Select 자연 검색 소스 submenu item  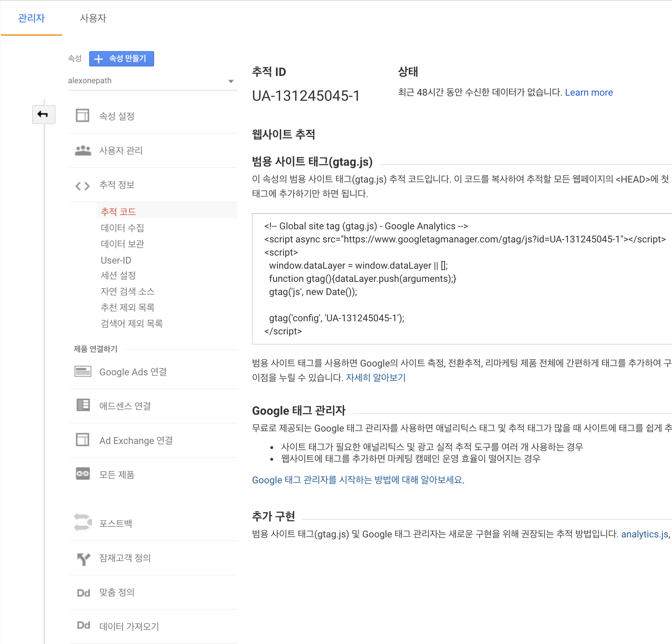pos(127,291)
